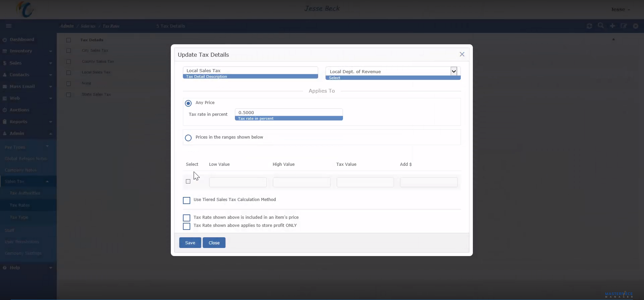The width and height of the screenshot is (644, 300).
Task: Check Tax Rate applies to store profit ONLY
Action: point(187,226)
